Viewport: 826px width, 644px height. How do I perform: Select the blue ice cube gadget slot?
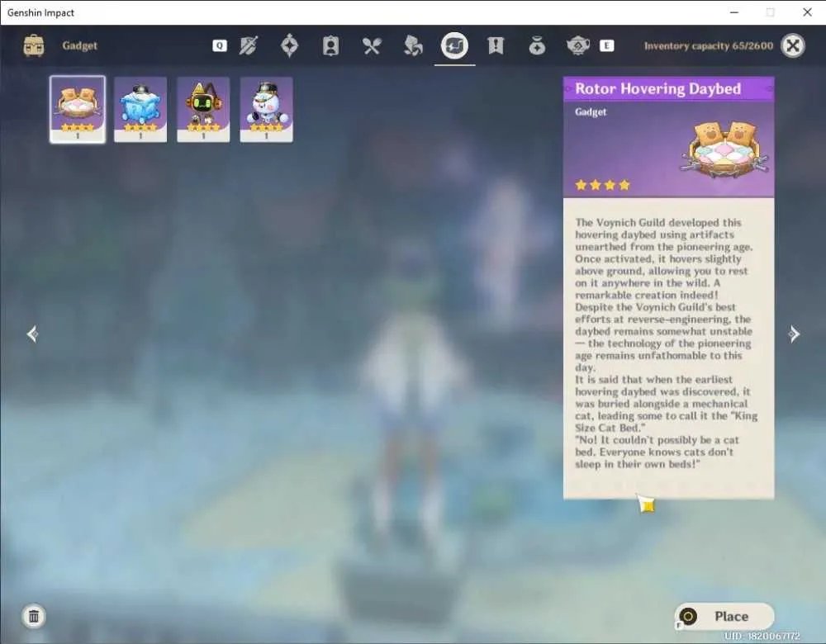click(x=140, y=110)
